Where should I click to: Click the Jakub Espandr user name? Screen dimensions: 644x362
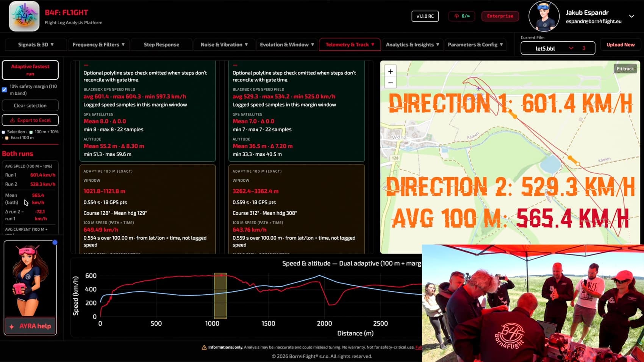coord(587,12)
